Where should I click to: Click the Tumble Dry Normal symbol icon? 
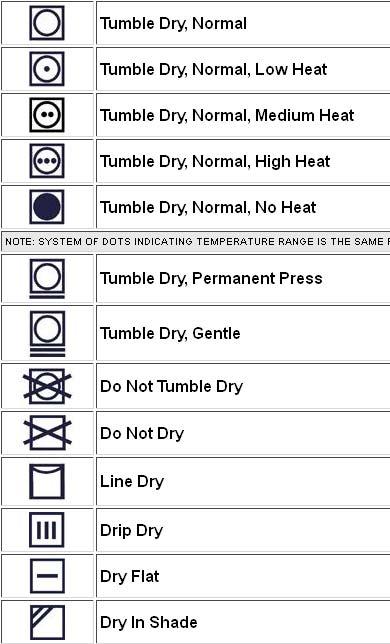tap(47, 23)
